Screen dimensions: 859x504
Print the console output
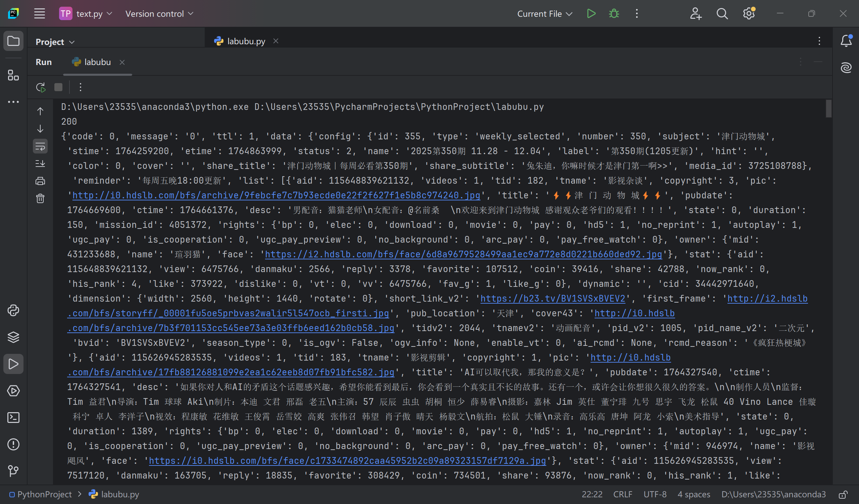40,181
